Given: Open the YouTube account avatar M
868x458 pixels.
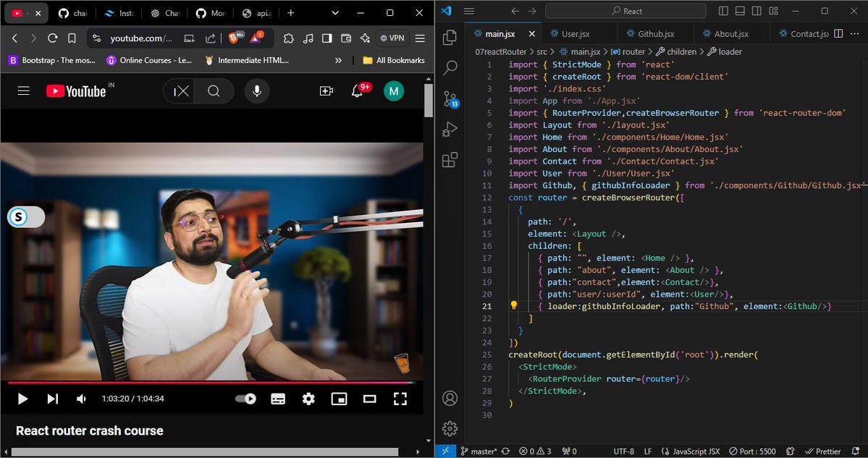Looking at the screenshot, I should click(394, 91).
